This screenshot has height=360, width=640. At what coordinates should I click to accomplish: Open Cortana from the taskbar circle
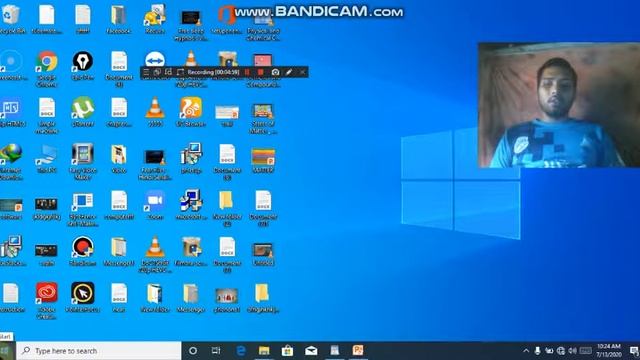193,351
